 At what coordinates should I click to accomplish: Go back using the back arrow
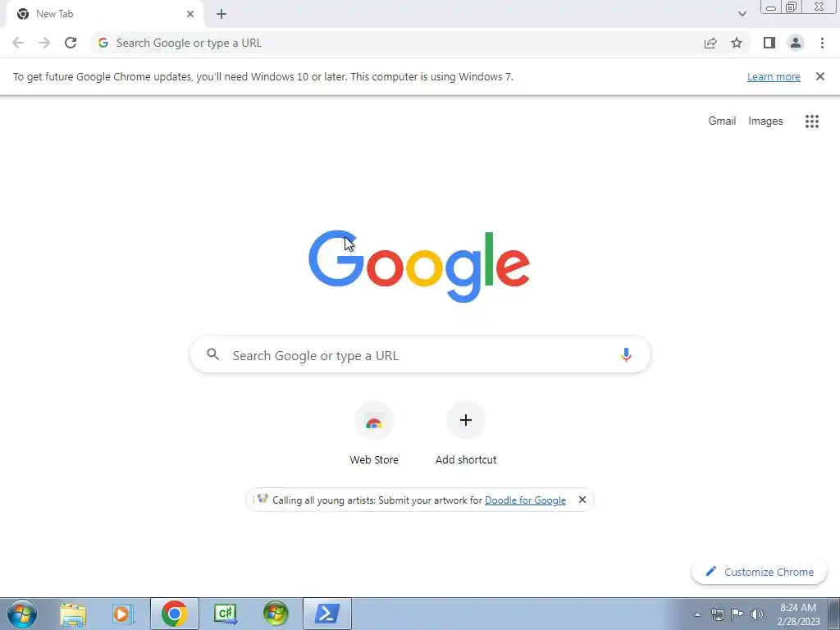pyautogui.click(x=18, y=43)
